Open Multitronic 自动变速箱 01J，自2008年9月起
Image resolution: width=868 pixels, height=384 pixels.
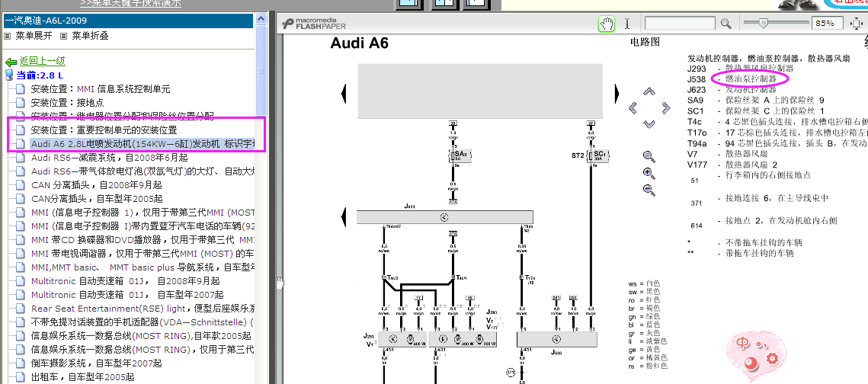(125, 281)
